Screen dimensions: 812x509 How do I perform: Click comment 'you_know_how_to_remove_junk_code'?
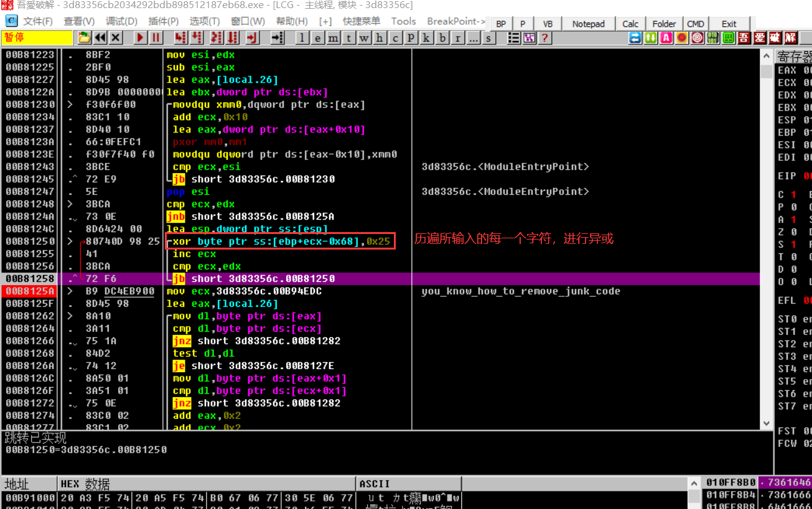point(520,291)
